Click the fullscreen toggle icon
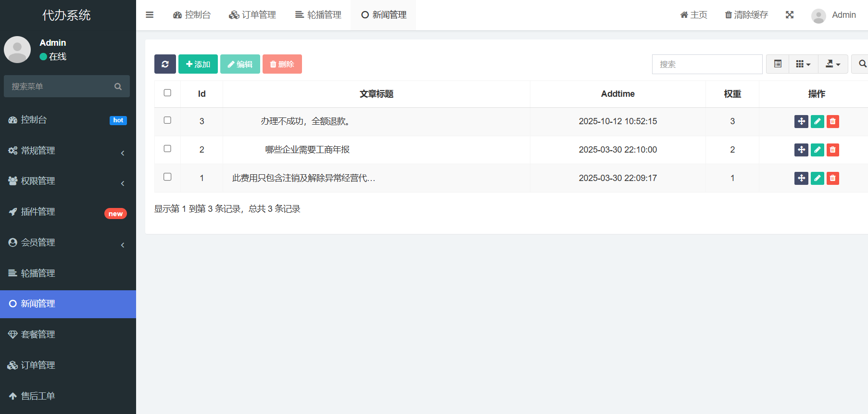This screenshot has height=414, width=868. pos(790,15)
